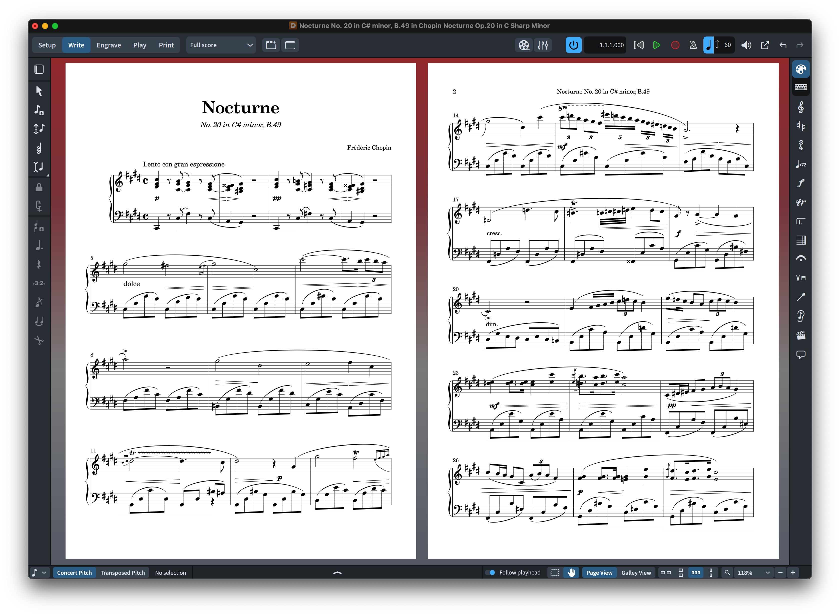Toggle the metronome click
The image size is (840, 616).
click(x=693, y=45)
